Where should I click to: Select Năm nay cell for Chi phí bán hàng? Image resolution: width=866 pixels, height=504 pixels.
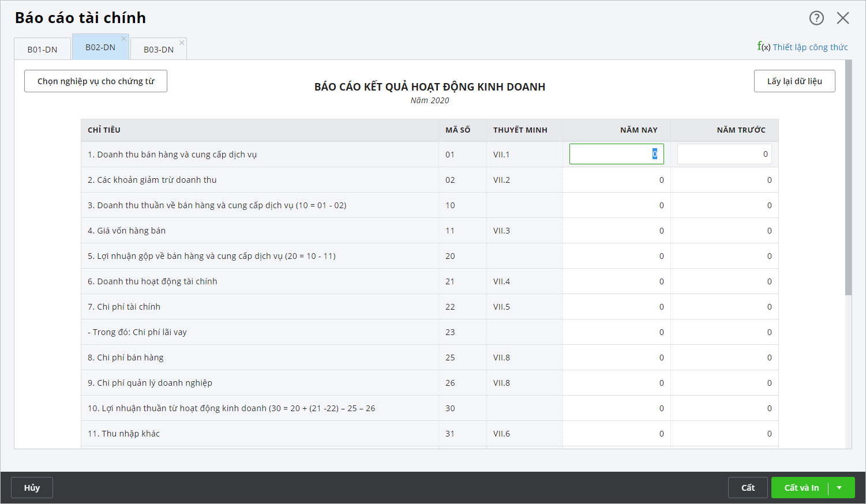(x=616, y=358)
